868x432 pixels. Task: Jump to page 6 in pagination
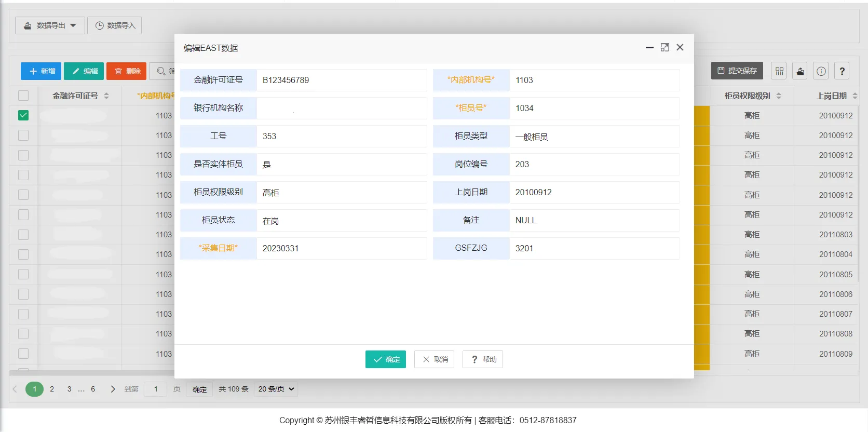93,389
